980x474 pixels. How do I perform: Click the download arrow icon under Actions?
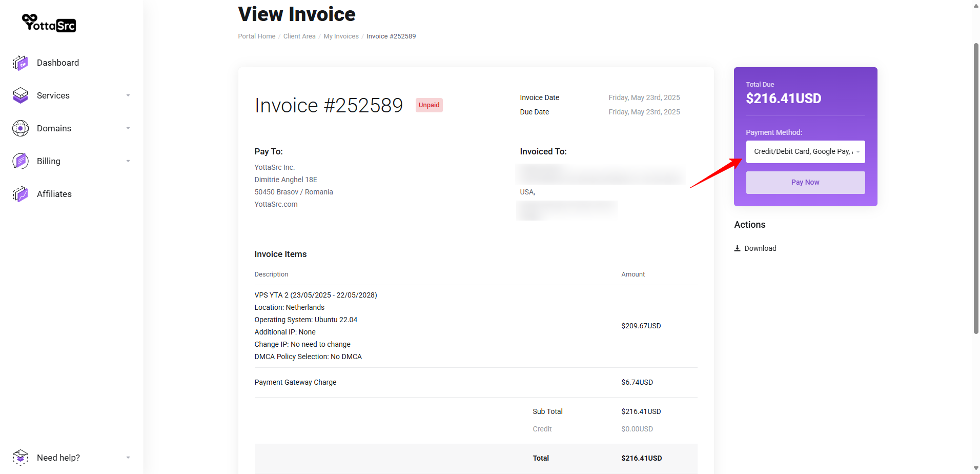pyautogui.click(x=737, y=248)
